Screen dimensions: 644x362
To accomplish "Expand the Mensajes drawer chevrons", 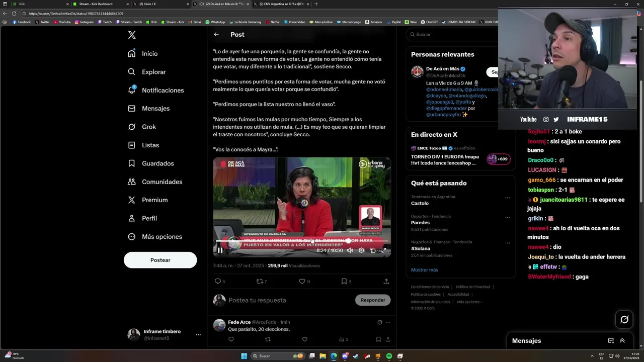I will coord(622,340).
